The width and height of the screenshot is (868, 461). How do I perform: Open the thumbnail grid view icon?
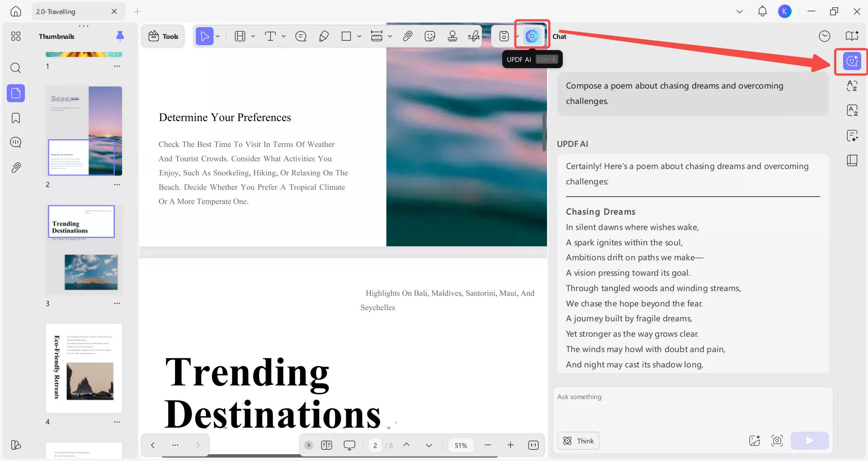16,36
